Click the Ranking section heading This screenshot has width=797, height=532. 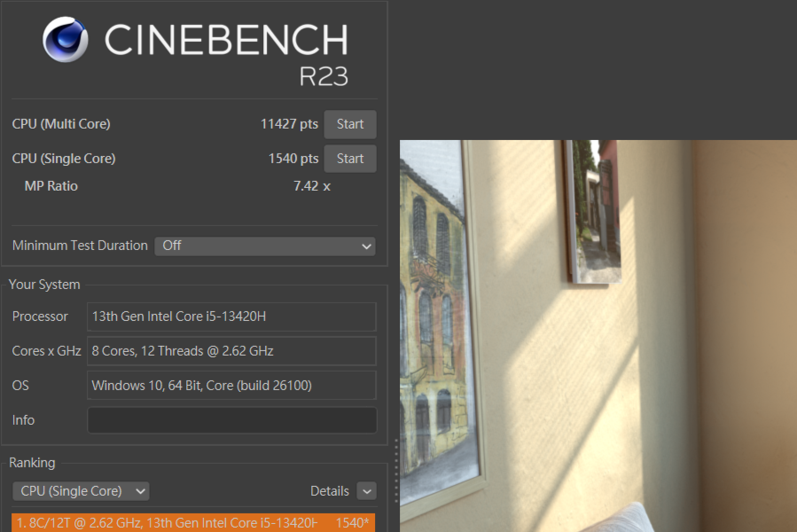point(32,463)
